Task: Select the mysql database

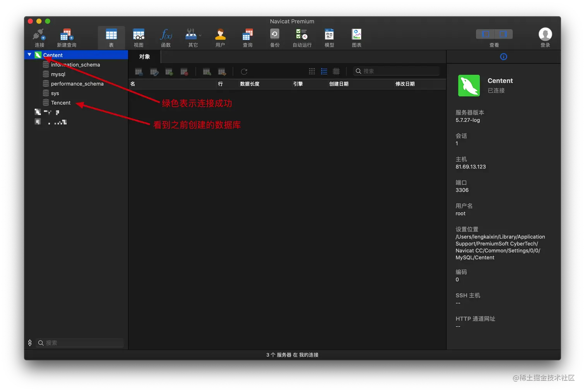Action: (58, 74)
